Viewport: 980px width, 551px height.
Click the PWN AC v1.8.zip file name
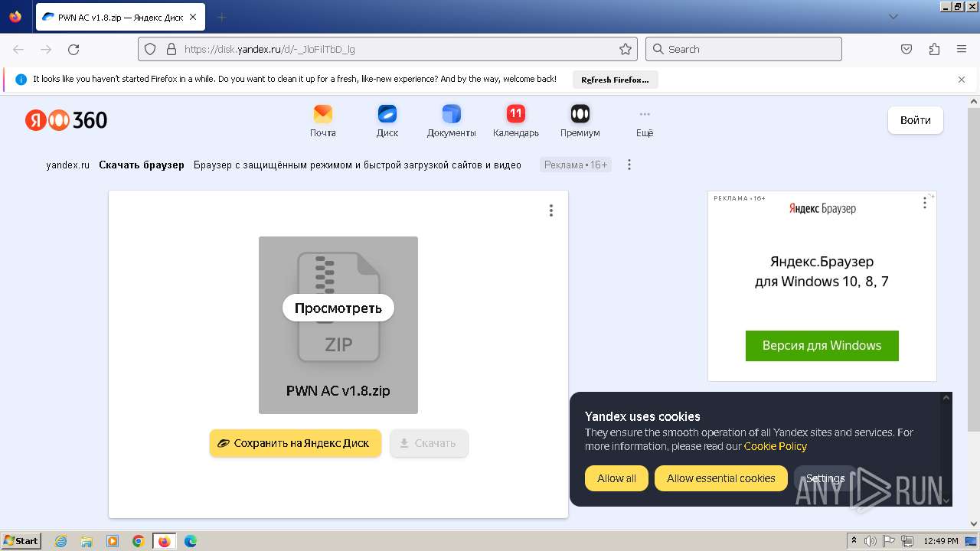[338, 390]
